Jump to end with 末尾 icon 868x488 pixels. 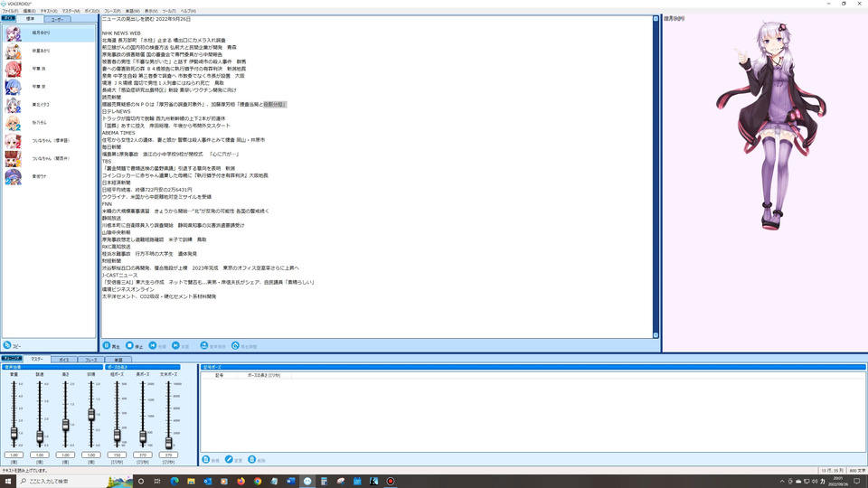pyautogui.click(x=175, y=345)
